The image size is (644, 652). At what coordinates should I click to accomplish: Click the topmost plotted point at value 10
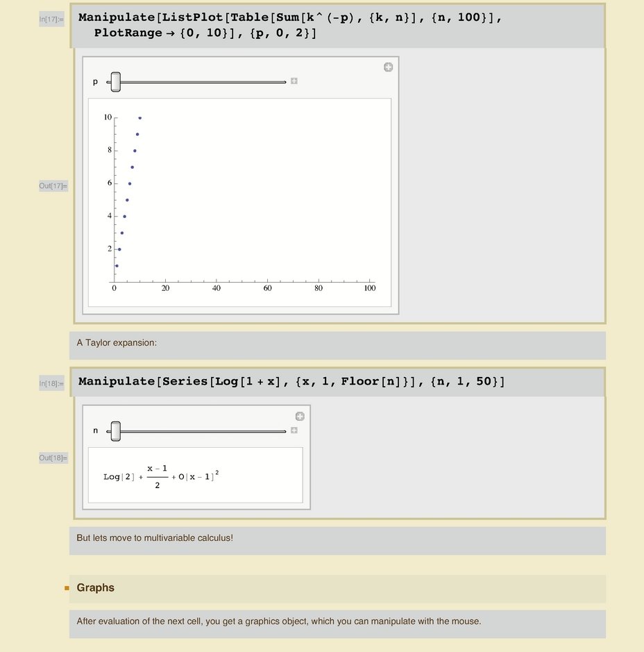[139, 118]
